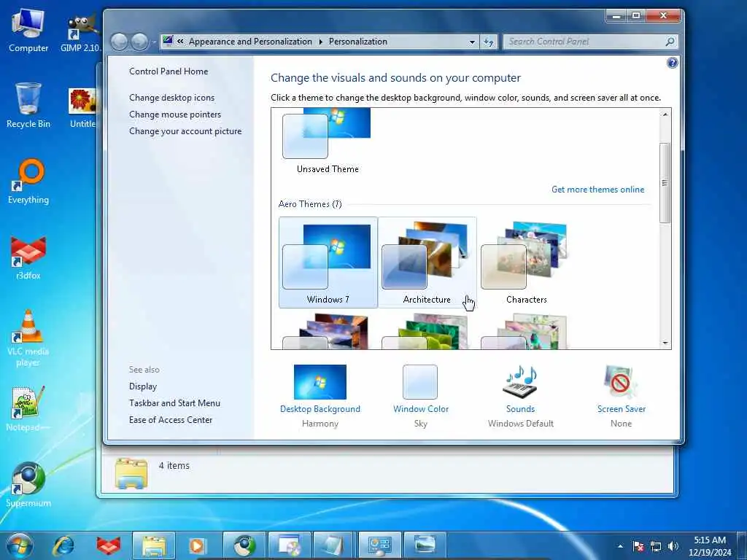
Task: Open Change mouse pointers link
Action: point(175,114)
